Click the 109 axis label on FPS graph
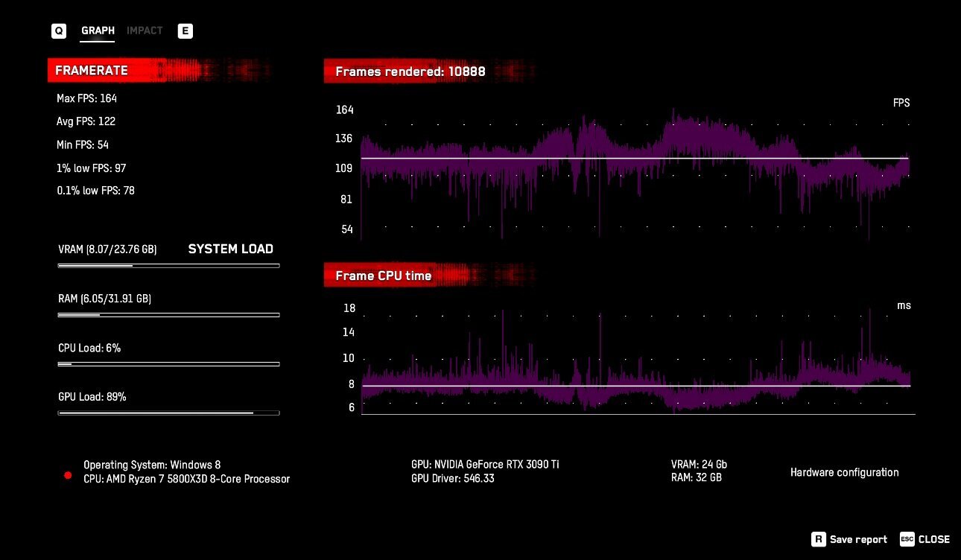961x560 pixels. (x=345, y=169)
